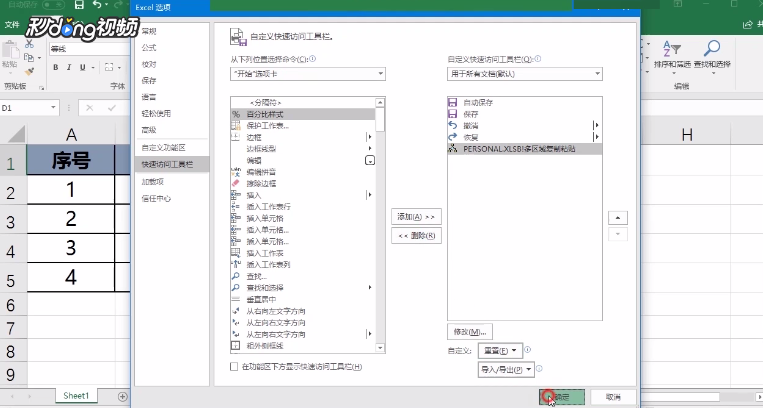Open the 用于所有文档 (默认) dropdown
Viewport: 763px width, 408px height.
point(525,74)
